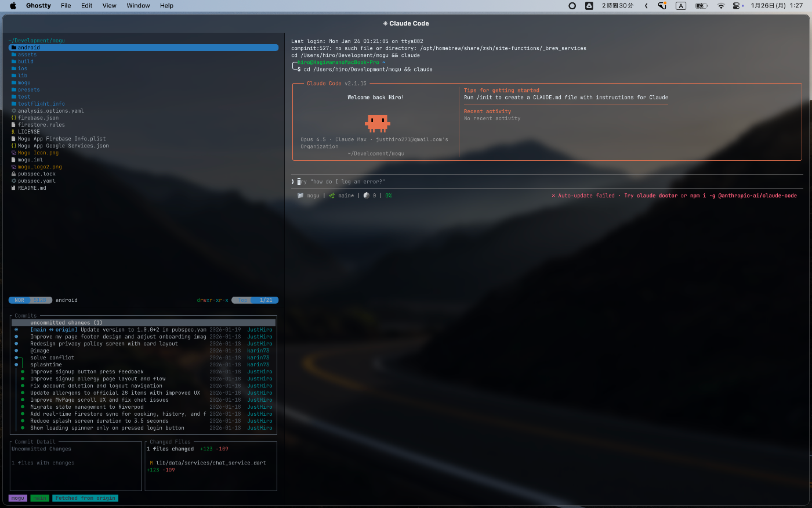The width and height of the screenshot is (812, 508).
Task: Select the 'uncommitted changes (1)' row
Action: (x=143, y=323)
